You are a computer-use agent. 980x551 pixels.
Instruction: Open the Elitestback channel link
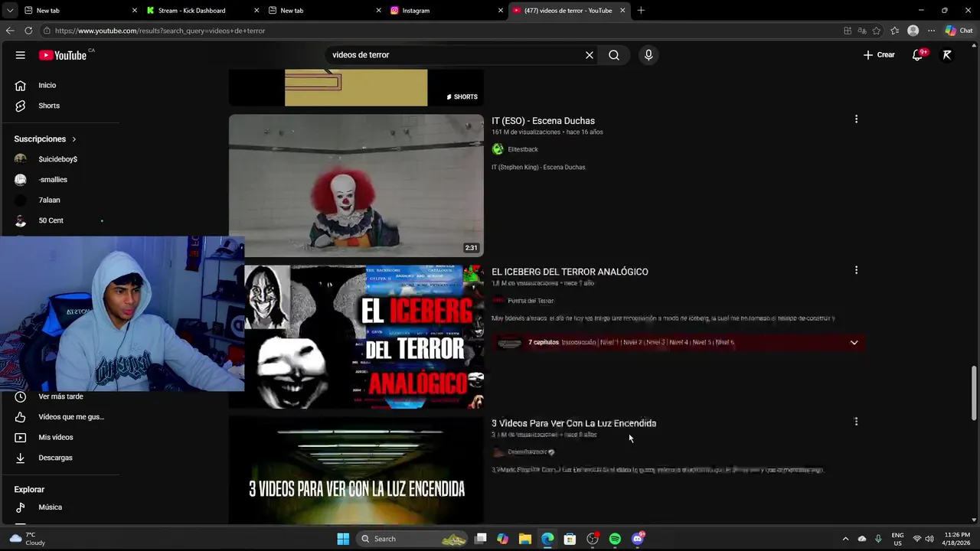point(523,149)
